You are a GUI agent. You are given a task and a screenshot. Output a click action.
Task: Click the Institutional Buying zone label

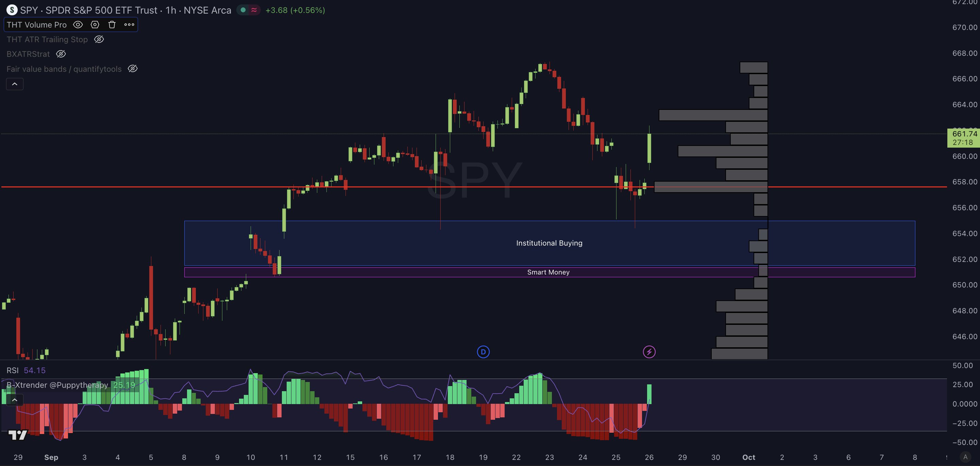click(x=549, y=243)
